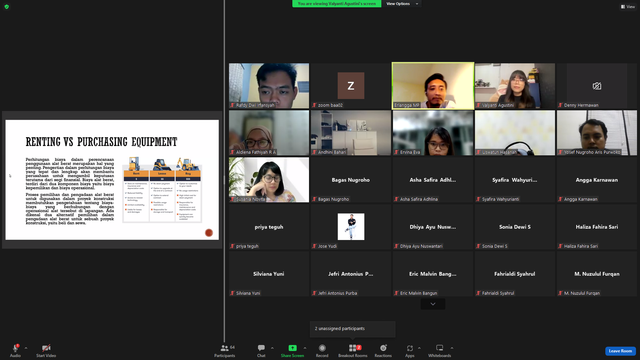Expand Share Screen options caret
The height and width of the screenshot is (360, 640).
click(305, 348)
